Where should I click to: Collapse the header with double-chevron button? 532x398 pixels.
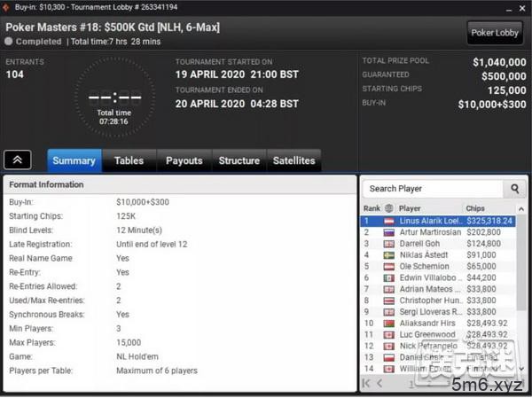[18, 160]
